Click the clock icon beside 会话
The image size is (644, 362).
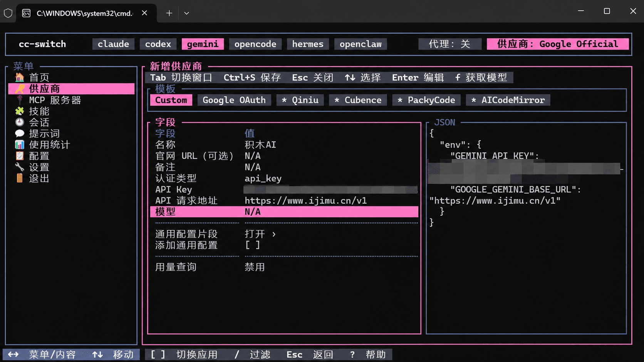click(20, 122)
